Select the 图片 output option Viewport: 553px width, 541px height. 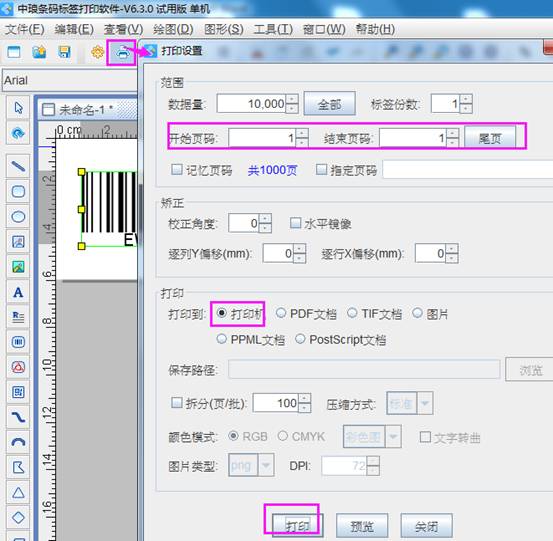click(417, 313)
